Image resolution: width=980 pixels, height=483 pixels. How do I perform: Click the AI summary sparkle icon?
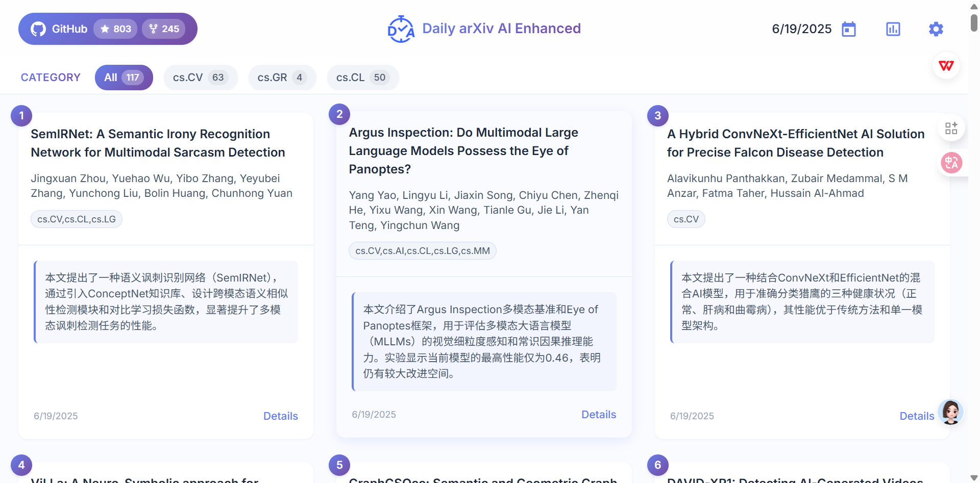click(951, 128)
